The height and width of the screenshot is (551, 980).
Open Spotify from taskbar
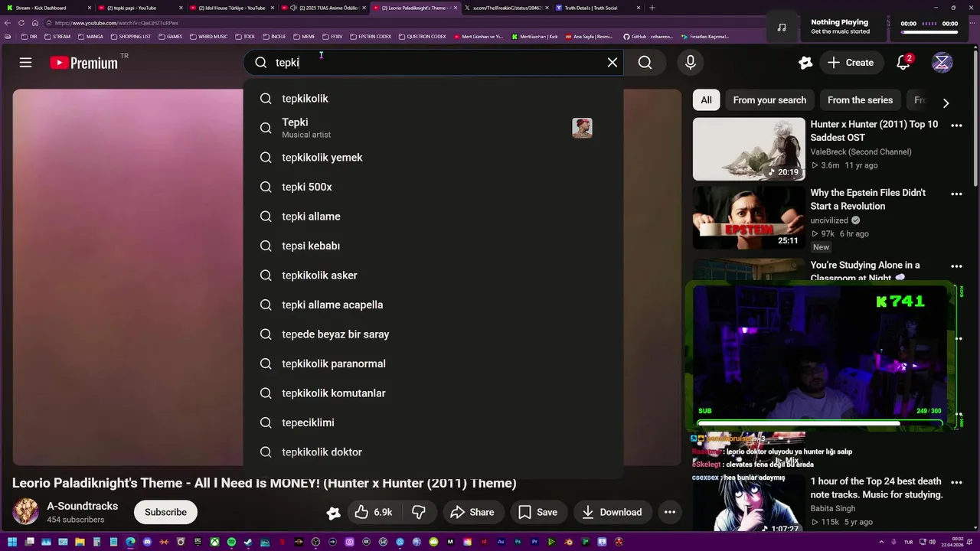click(231, 542)
